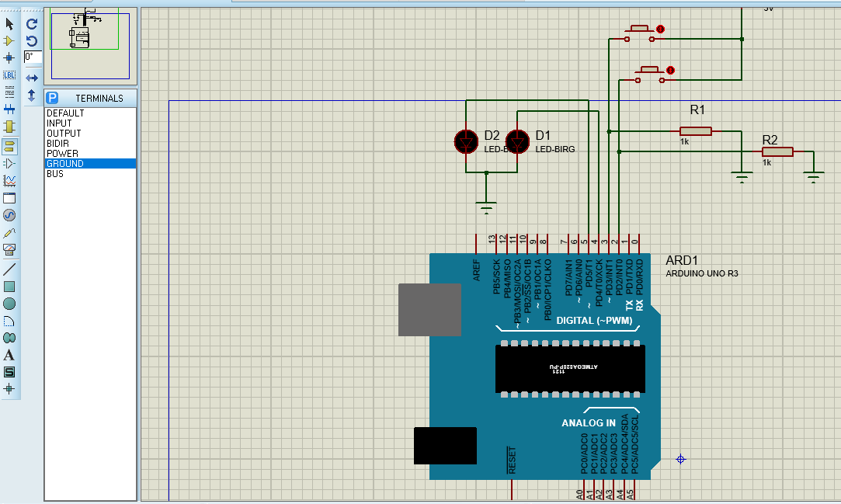Select BIDIR in terminals list
Image resolution: width=841 pixels, height=504 pixels.
click(x=90, y=143)
